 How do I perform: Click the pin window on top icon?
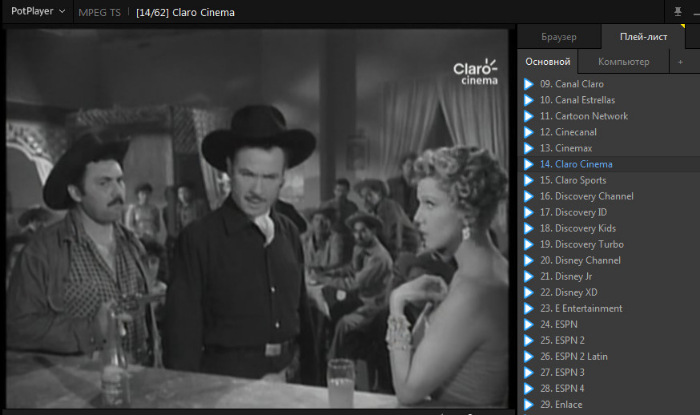[x=678, y=12]
